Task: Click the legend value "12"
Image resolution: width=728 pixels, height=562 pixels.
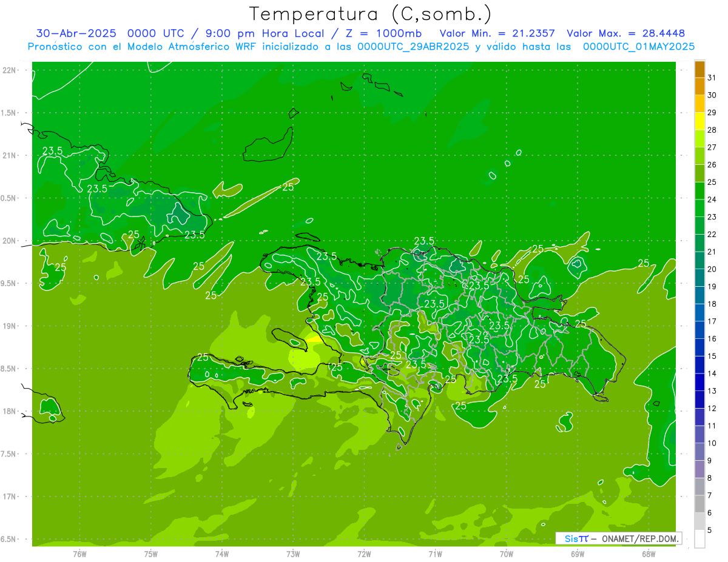Action: point(712,409)
